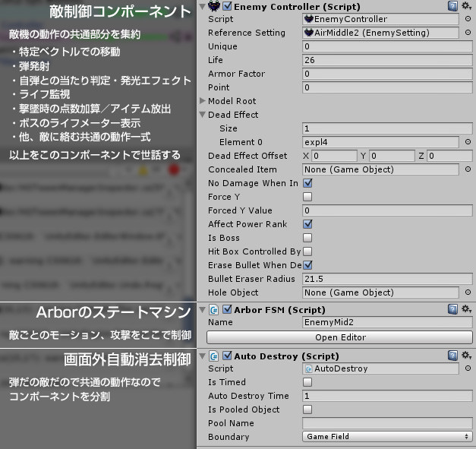Open object picker for Concealed Item field
Screen dimensions: 476x449
[468, 169]
